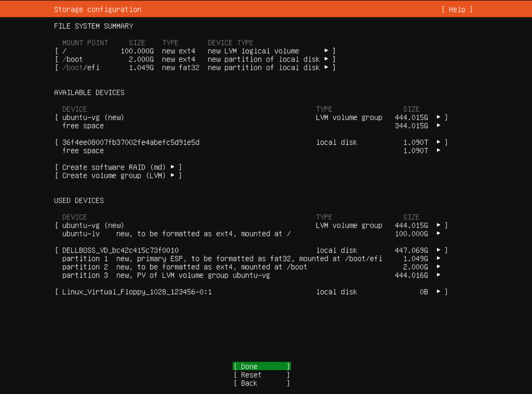Open DELLBOSS_VD_bc42c415c73f0010 disk options
Viewport: 532px width, 394px height.
pos(439,250)
